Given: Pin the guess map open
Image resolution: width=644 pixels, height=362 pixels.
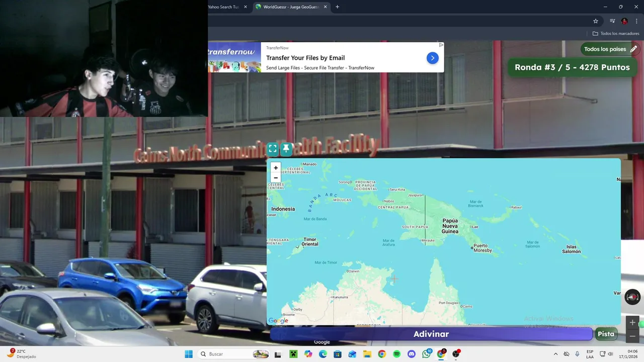Looking at the screenshot, I should point(286,149).
